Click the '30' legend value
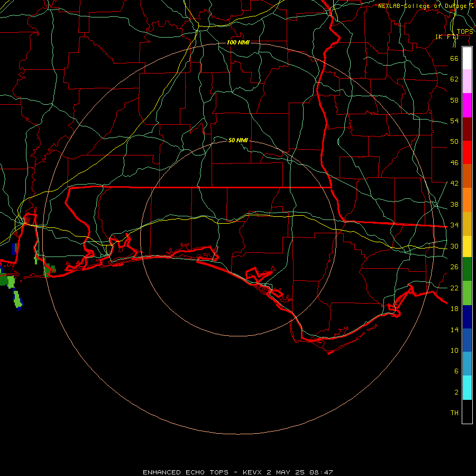The width and height of the screenshot is (476, 476). pyautogui.click(x=454, y=246)
